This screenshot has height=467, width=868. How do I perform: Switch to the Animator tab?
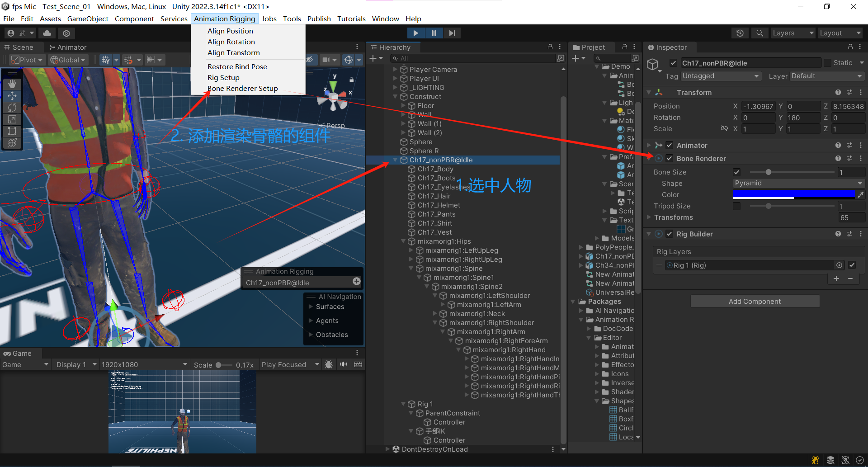[68, 47]
